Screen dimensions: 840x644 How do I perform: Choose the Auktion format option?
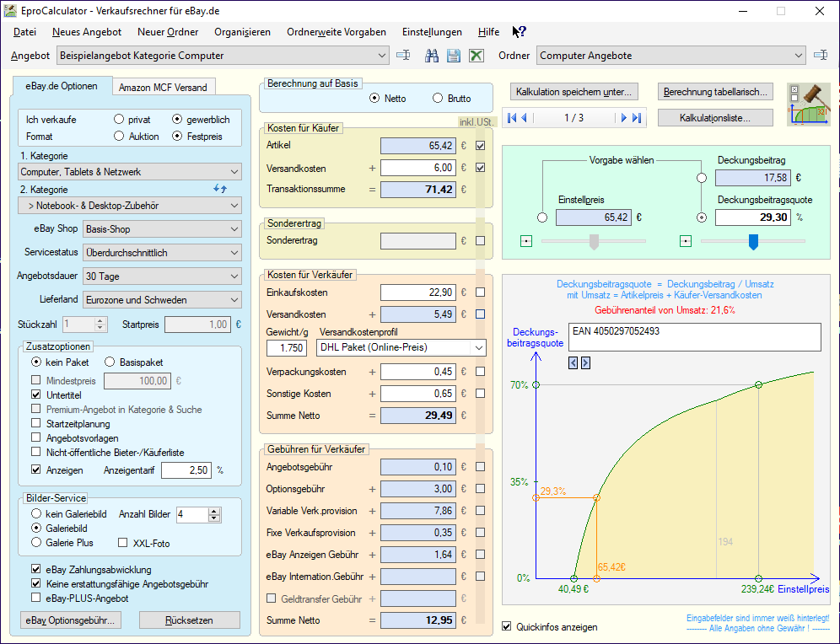tap(120, 136)
